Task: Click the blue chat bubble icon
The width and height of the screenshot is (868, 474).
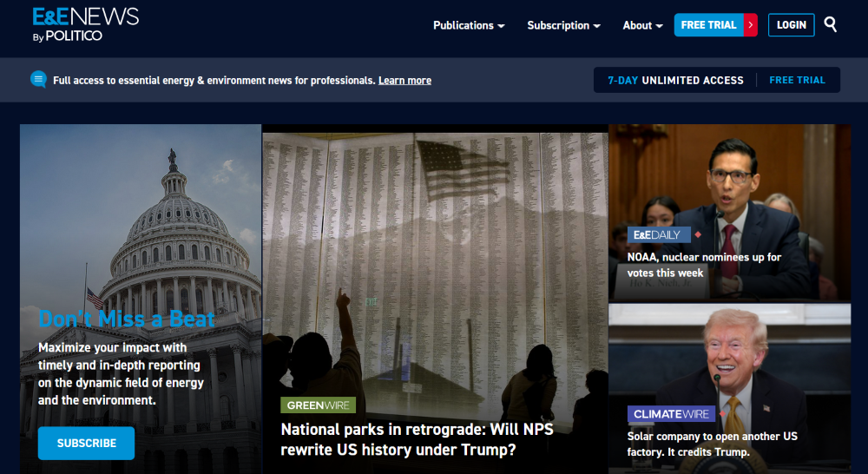Action: pos(38,80)
